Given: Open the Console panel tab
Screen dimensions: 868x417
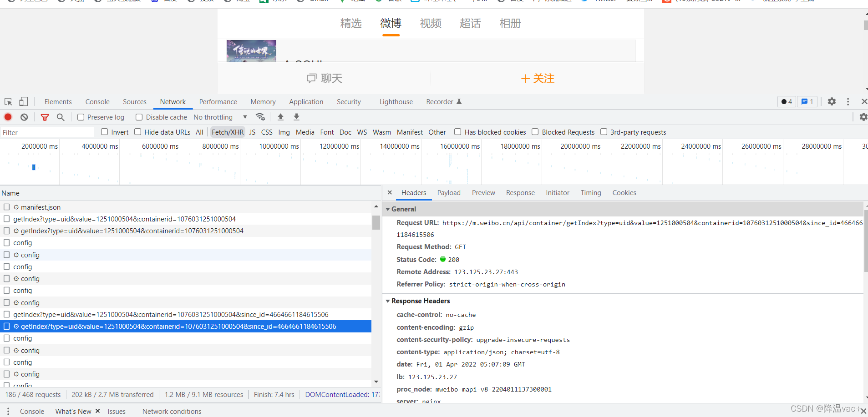Looking at the screenshot, I should click(x=97, y=102).
